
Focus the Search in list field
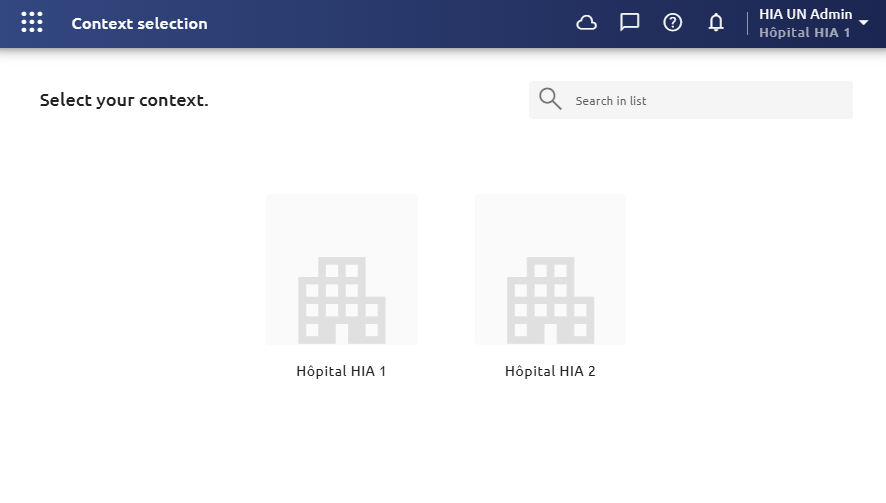click(690, 100)
